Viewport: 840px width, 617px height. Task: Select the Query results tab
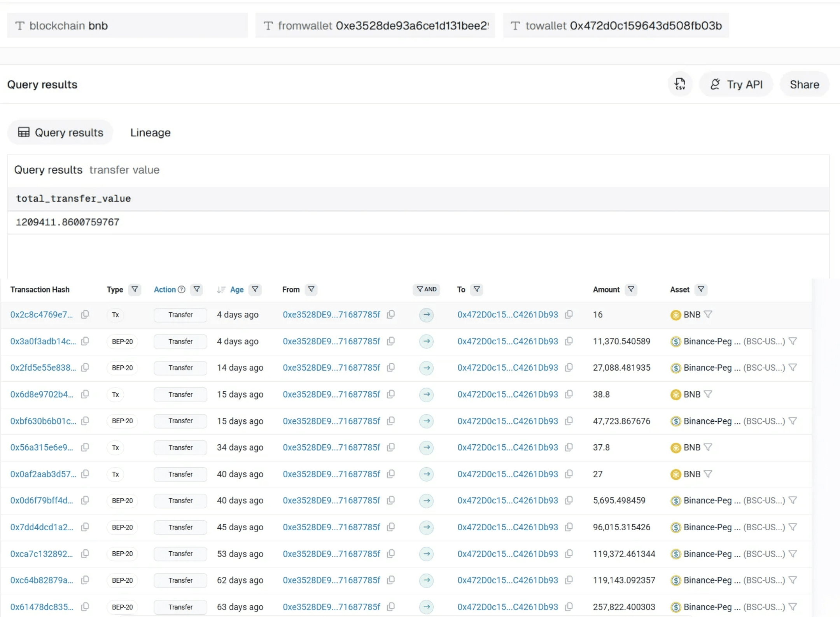coord(61,133)
